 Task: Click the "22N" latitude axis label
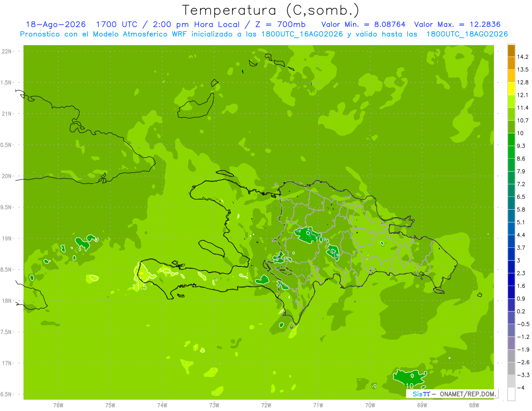(7, 51)
